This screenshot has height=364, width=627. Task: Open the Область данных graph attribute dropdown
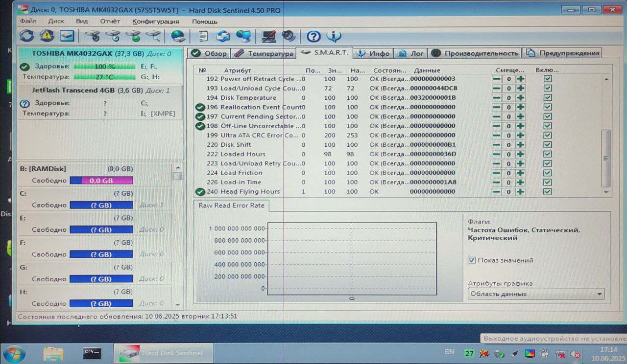coord(536,294)
